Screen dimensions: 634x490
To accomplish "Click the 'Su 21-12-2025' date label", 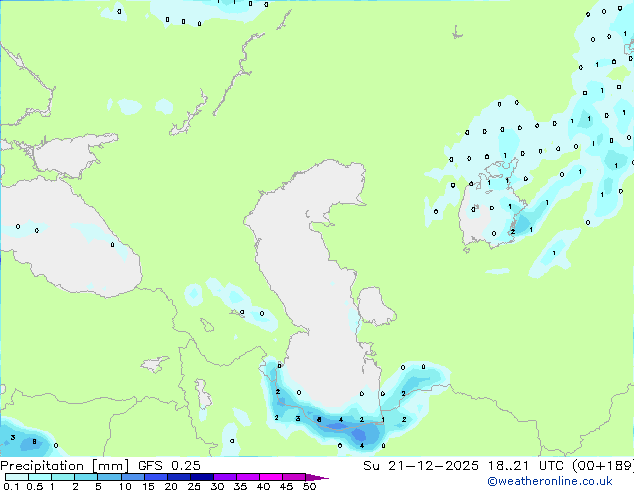I will pos(421,466).
